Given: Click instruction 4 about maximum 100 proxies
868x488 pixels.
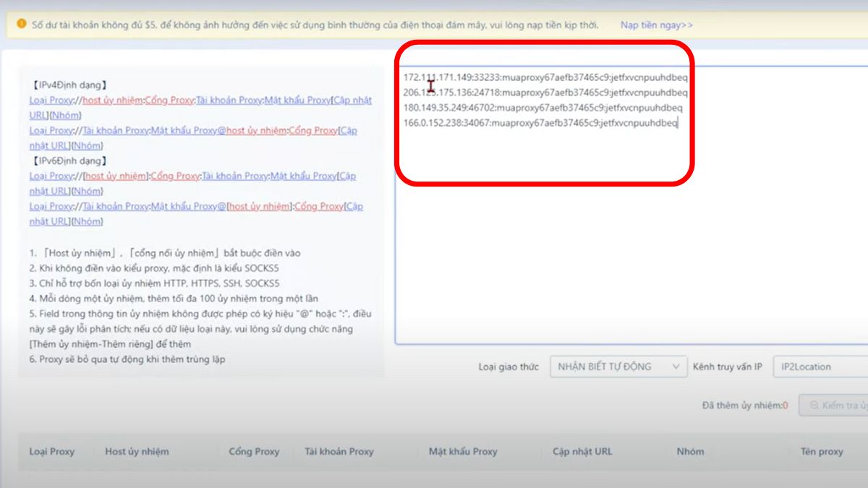Looking at the screenshot, I should click(x=174, y=299).
